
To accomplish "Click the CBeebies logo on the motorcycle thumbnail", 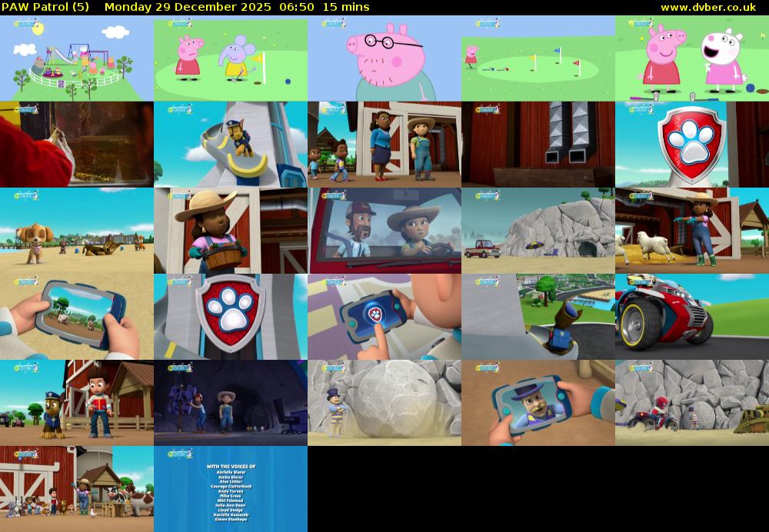I will (638, 281).
